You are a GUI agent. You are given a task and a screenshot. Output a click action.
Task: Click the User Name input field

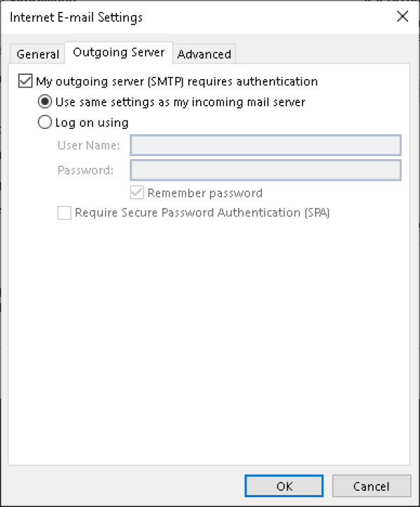(x=265, y=145)
